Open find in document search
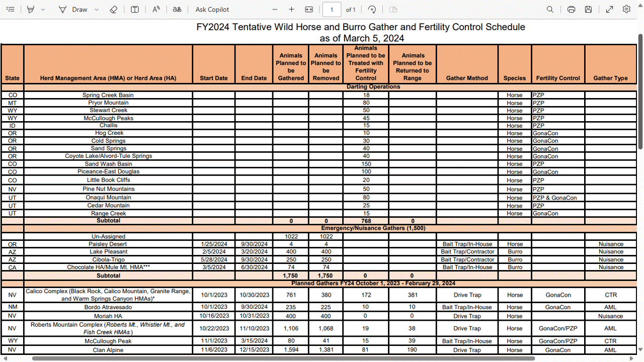Image resolution: width=644 pixels, height=362 pixels. coord(550,10)
